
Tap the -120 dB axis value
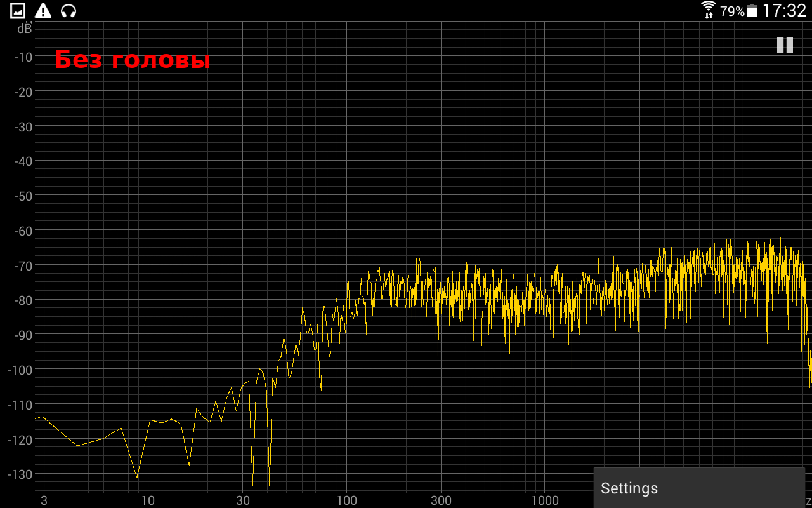(x=20, y=439)
